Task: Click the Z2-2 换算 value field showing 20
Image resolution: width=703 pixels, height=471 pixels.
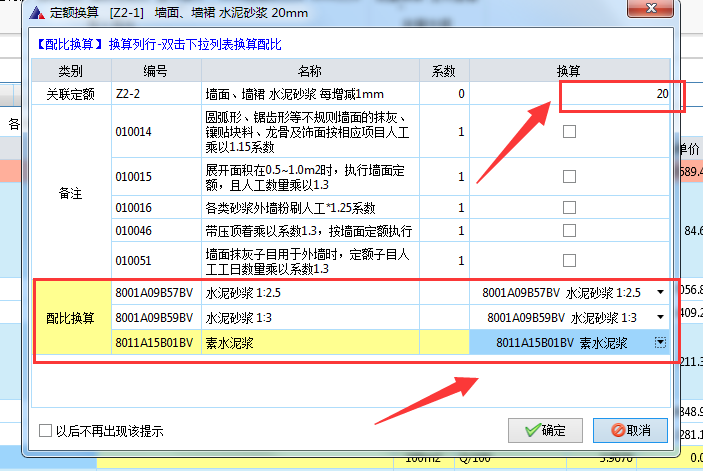Action: click(570, 94)
